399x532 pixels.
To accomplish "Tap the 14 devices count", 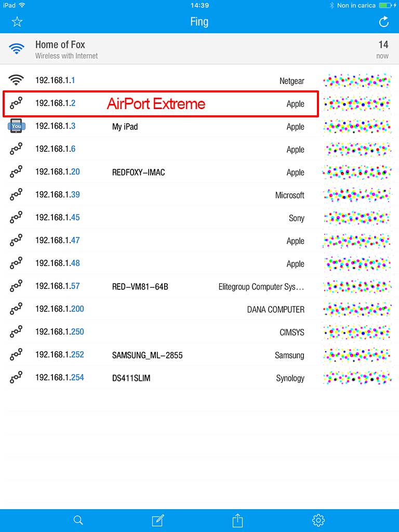I will point(383,45).
